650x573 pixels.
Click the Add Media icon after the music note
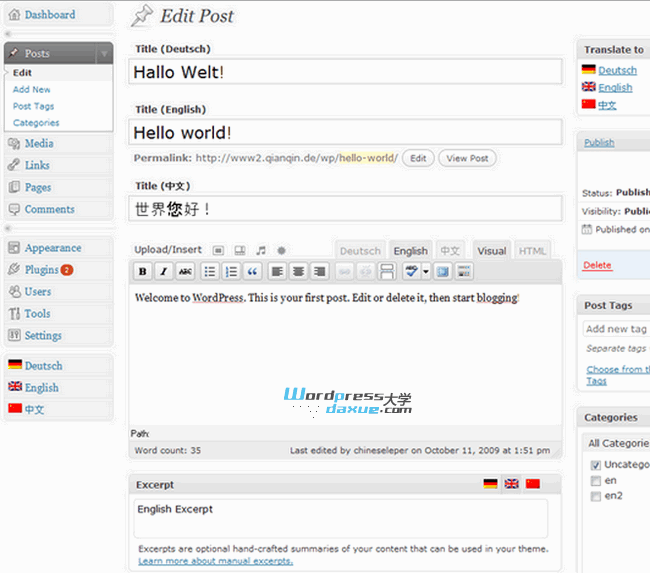(x=281, y=250)
